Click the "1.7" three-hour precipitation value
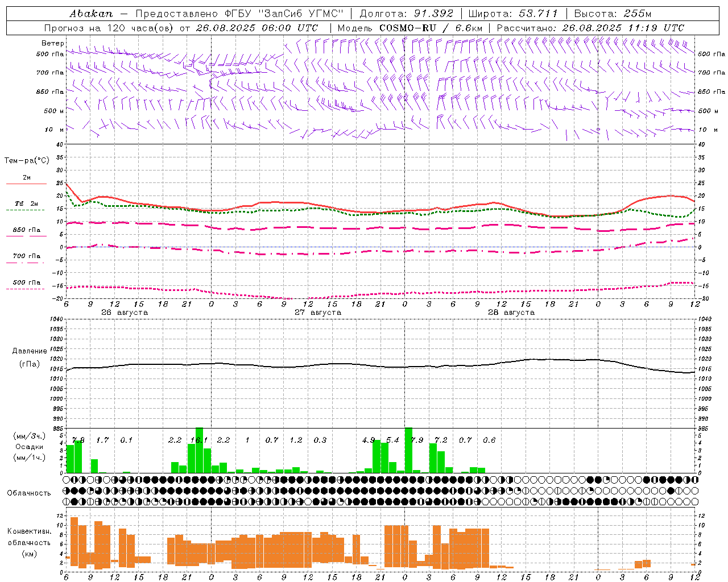 coord(102,440)
